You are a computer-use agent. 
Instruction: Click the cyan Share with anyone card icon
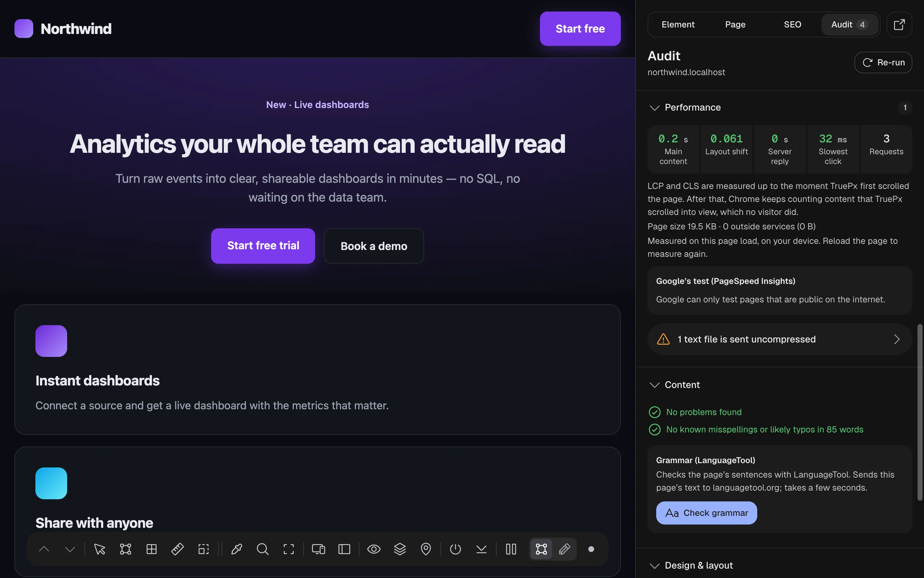[x=51, y=483]
